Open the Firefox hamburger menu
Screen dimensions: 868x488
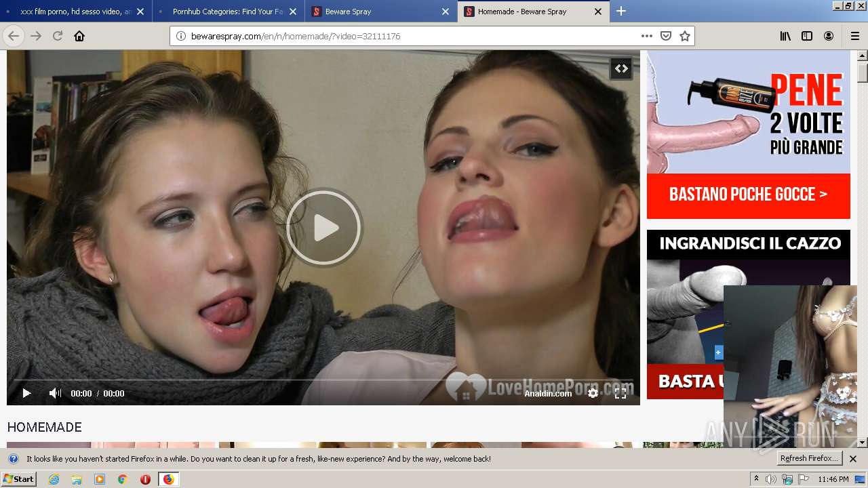coord(854,36)
